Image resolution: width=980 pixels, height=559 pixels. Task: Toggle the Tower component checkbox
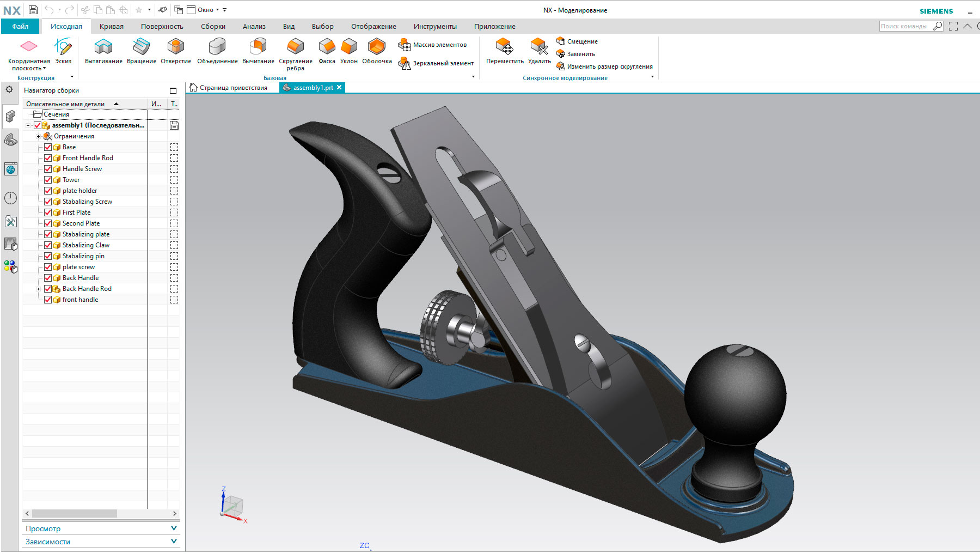48,180
